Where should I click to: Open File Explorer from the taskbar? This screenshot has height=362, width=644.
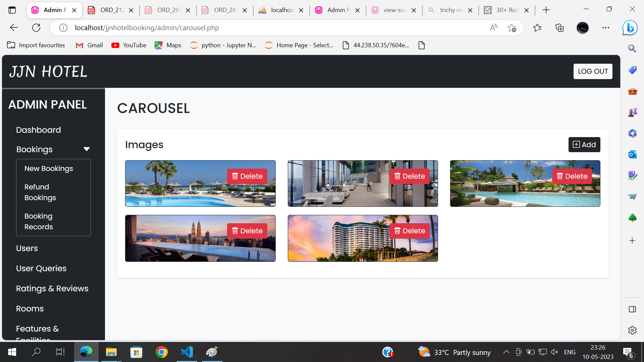(111, 352)
